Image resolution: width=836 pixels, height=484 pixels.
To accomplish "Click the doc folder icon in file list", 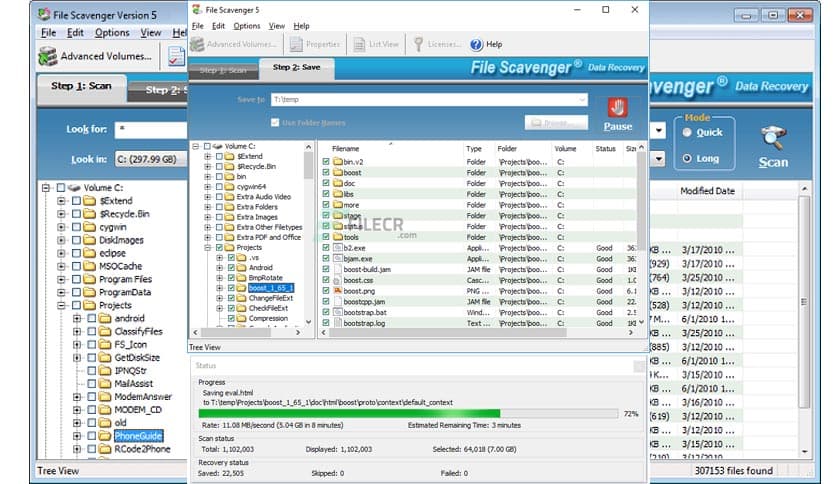I will point(337,183).
